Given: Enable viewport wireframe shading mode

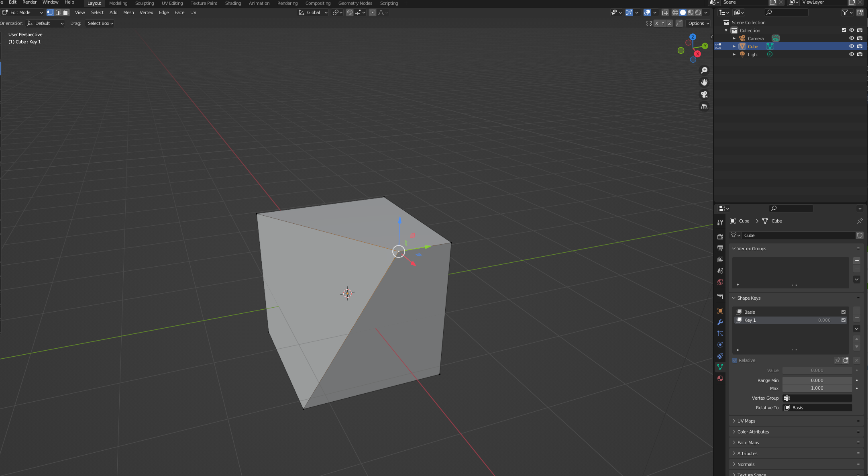Looking at the screenshot, I should pos(676,12).
